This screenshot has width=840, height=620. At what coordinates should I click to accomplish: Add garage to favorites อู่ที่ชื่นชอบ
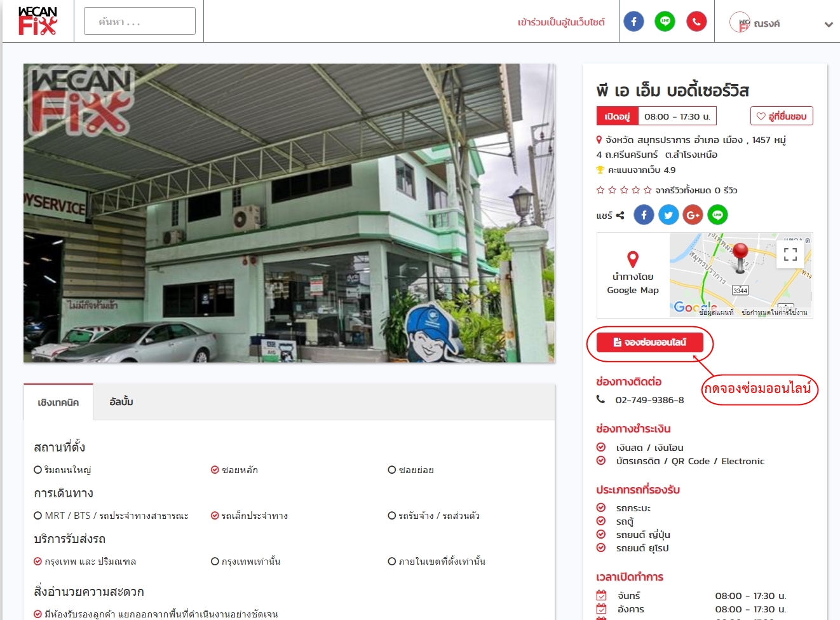782,116
